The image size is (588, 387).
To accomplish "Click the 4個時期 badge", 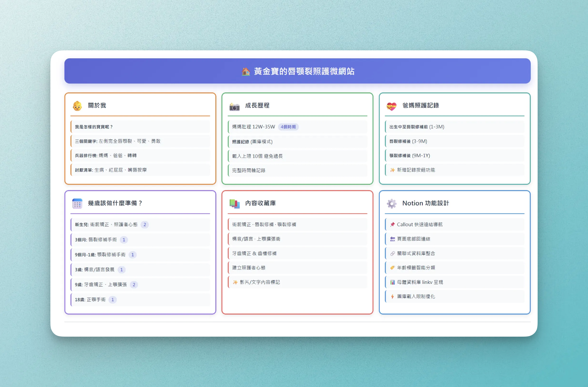I will (x=288, y=127).
